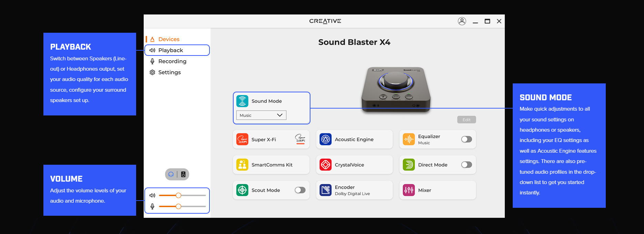
Task: Turn on the Direct Mode switch
Action: click(x=466, y=165)
